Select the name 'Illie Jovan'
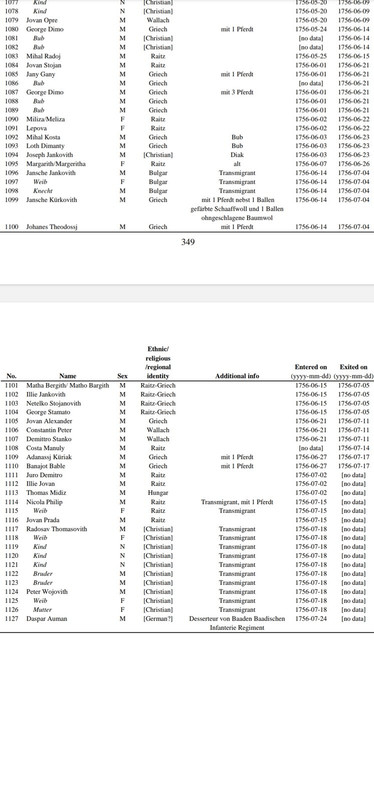 point(41,484)
